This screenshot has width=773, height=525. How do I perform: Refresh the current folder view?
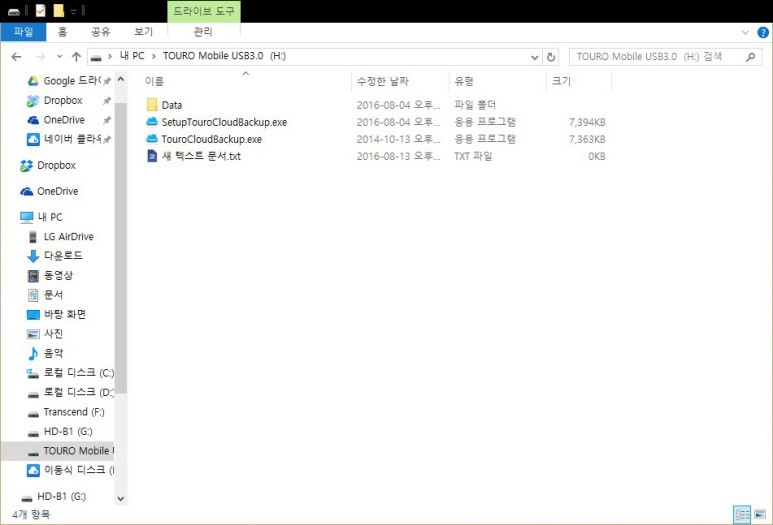pos(551,57)
